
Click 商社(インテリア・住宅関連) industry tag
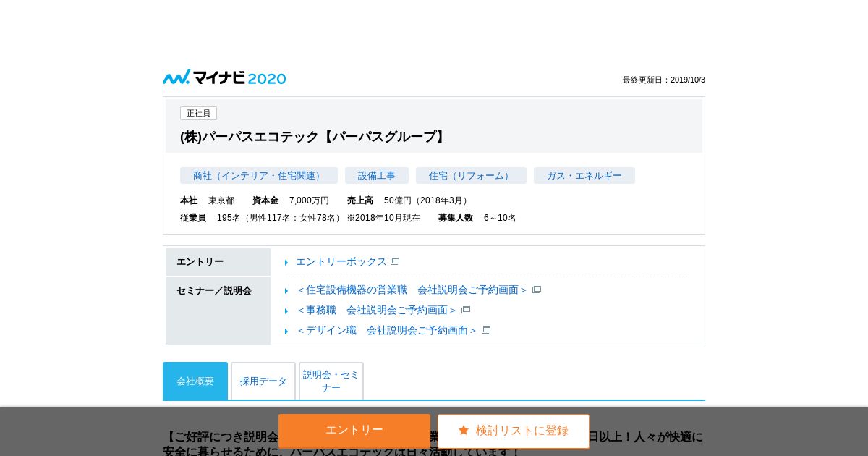pos(259,176)
